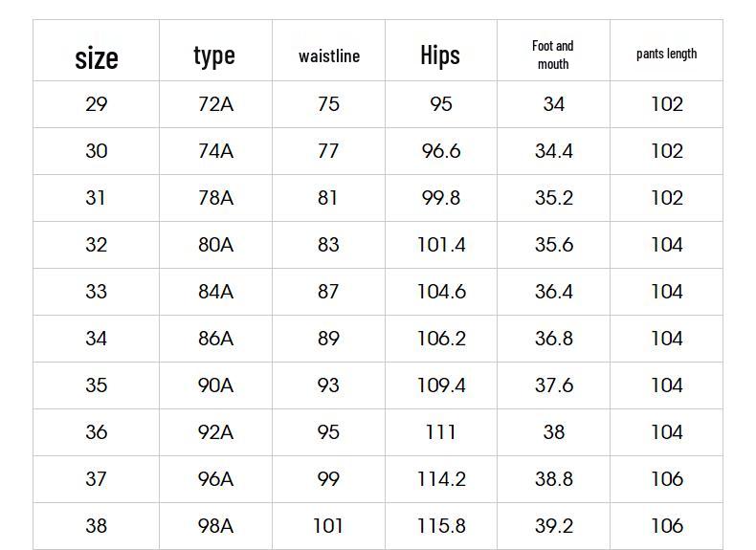Click the size 35 cell
Image resolution: width=756 pixels, height=550 pixels.
[x=97, y=385]
